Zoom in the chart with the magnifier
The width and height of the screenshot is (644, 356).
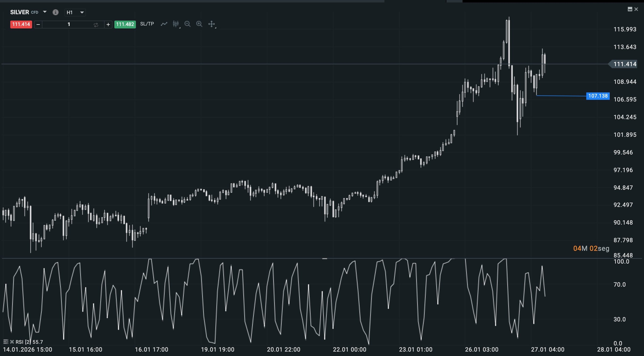pyautogui.click(x=199, y=24)
